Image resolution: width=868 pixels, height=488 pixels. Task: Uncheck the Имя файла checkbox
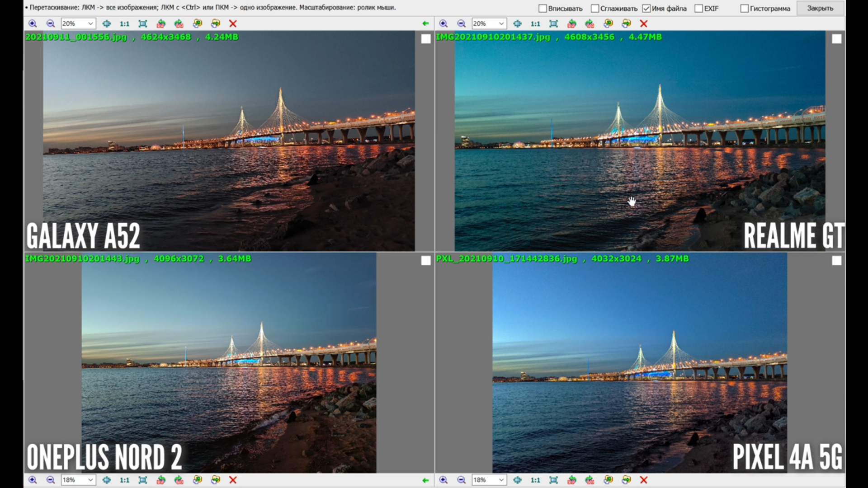click(646, 9)
